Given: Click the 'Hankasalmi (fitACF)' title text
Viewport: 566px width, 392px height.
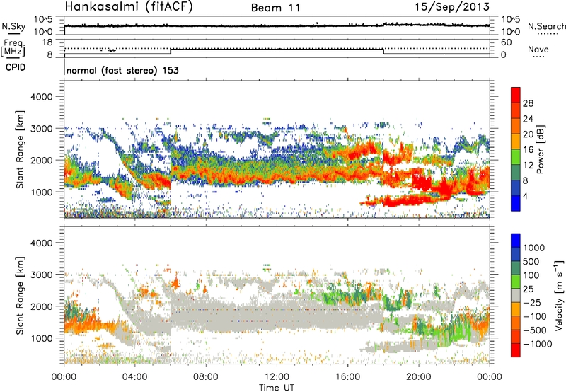Looking at the screenshot, I should click(129, 6).
